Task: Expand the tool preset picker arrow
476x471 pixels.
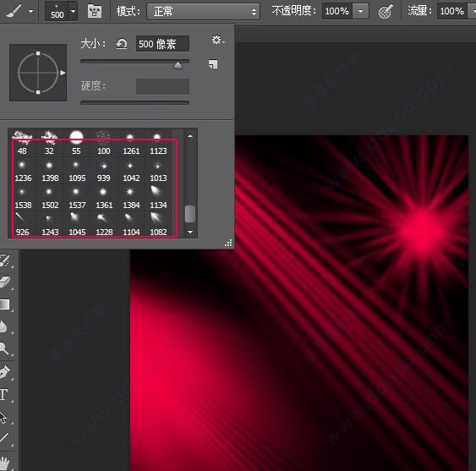Action: (x=30, y=12)
